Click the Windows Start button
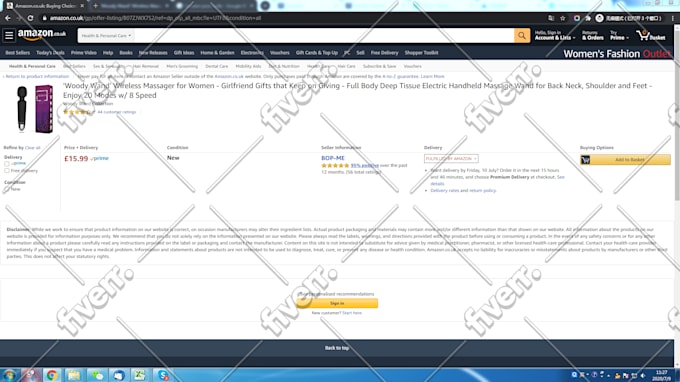The width and height of the screenshot is (680, 382). (x=10, y=375)
